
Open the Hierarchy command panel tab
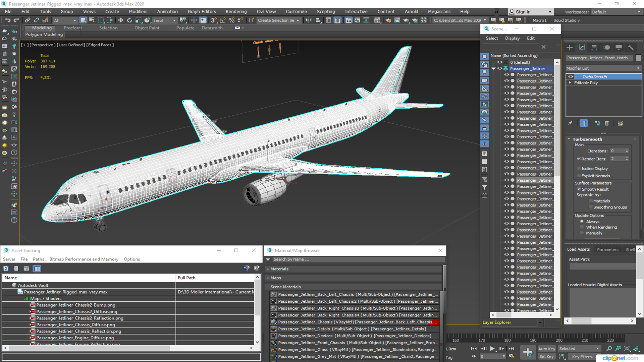point(594,48)
